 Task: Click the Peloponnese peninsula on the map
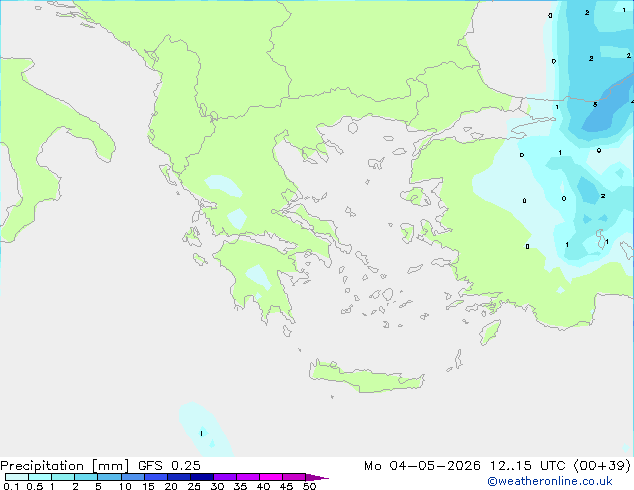tap(259, 277)
